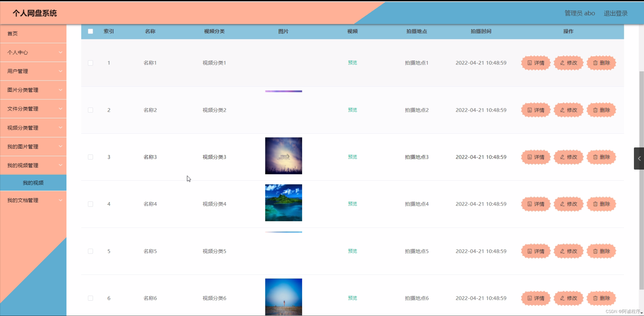The height and width of the screenshot is (316, 644).
Task: Click the edit pencil button for 名称5
Action: point(568,251)
